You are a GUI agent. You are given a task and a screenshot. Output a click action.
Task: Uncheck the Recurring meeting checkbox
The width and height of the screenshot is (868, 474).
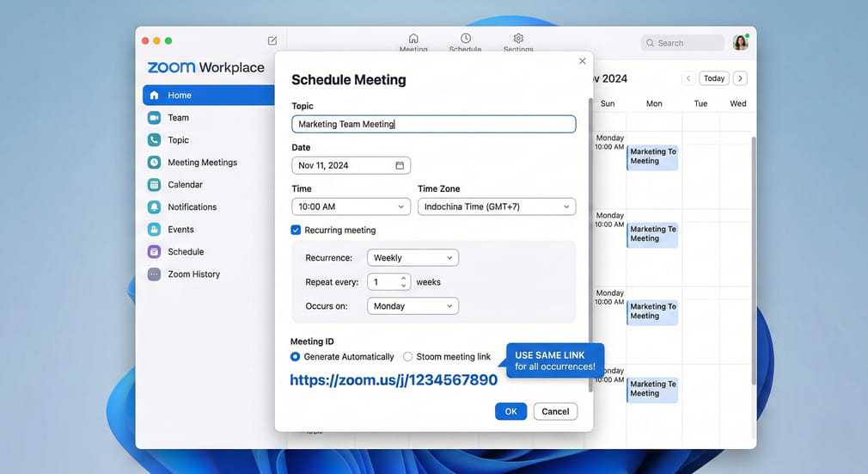click(296, 231)
